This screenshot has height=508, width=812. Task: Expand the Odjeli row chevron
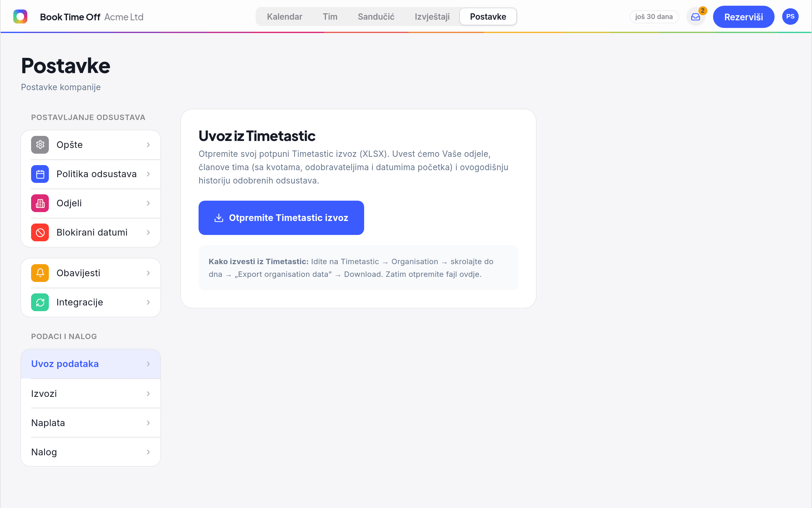click(148, 203)
